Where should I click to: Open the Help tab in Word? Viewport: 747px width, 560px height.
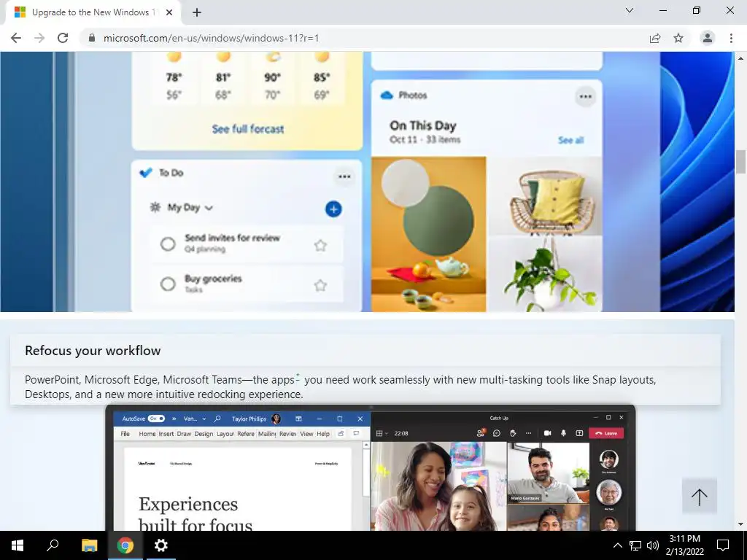pos(323,434)
